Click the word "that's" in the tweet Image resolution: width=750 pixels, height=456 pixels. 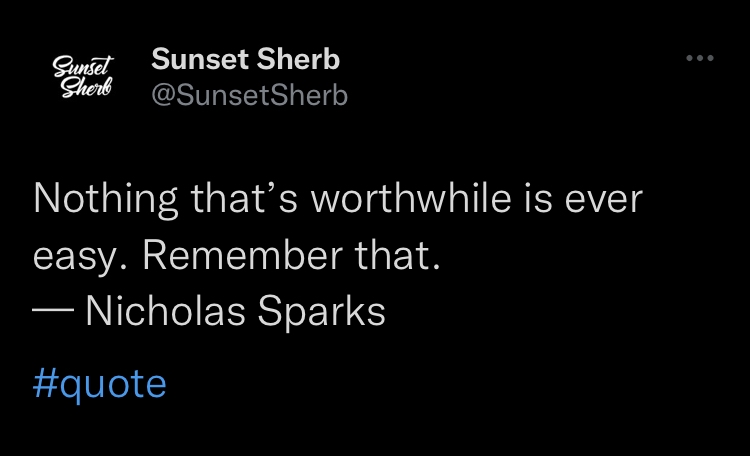click(244, 199)
